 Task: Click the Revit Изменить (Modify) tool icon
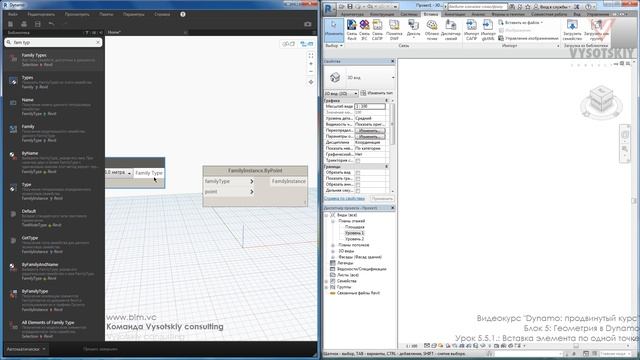pos(334,30)
